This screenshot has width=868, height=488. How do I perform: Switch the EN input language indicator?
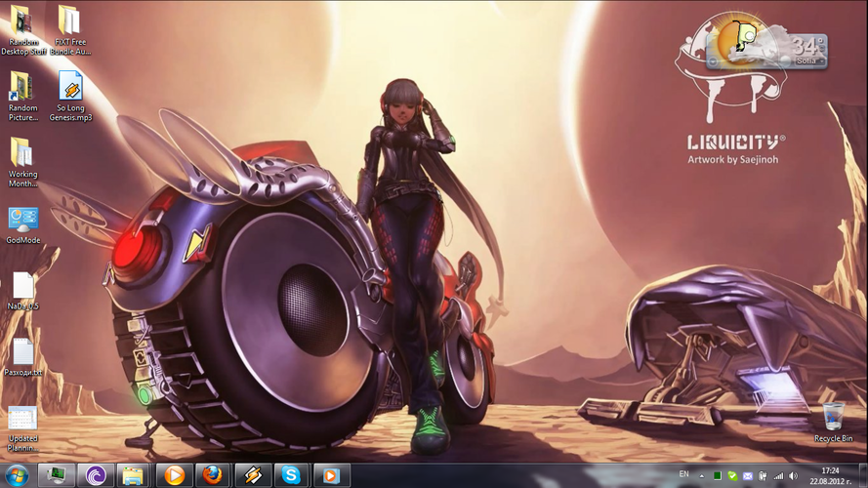pyautogui.click(x=684, y=474)
